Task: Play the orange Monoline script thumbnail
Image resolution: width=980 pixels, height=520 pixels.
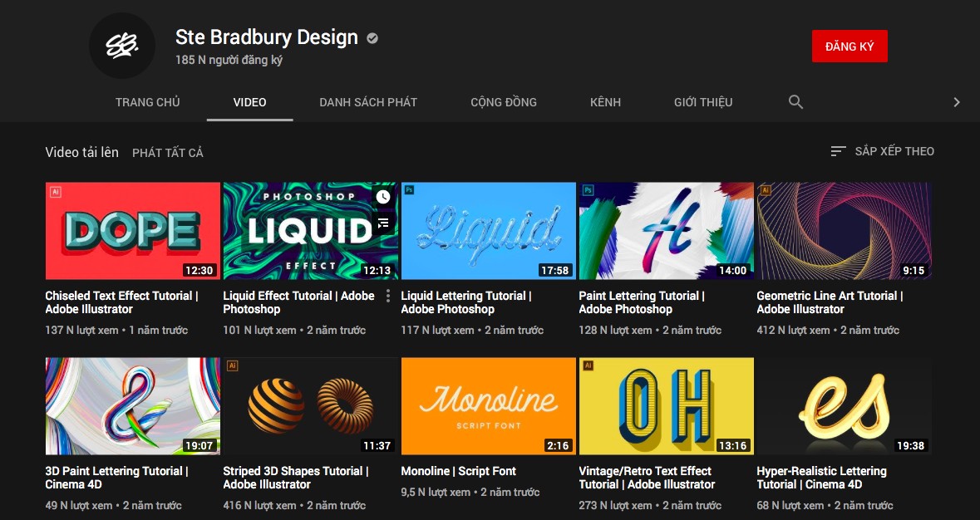Action: tap(489, 406)
